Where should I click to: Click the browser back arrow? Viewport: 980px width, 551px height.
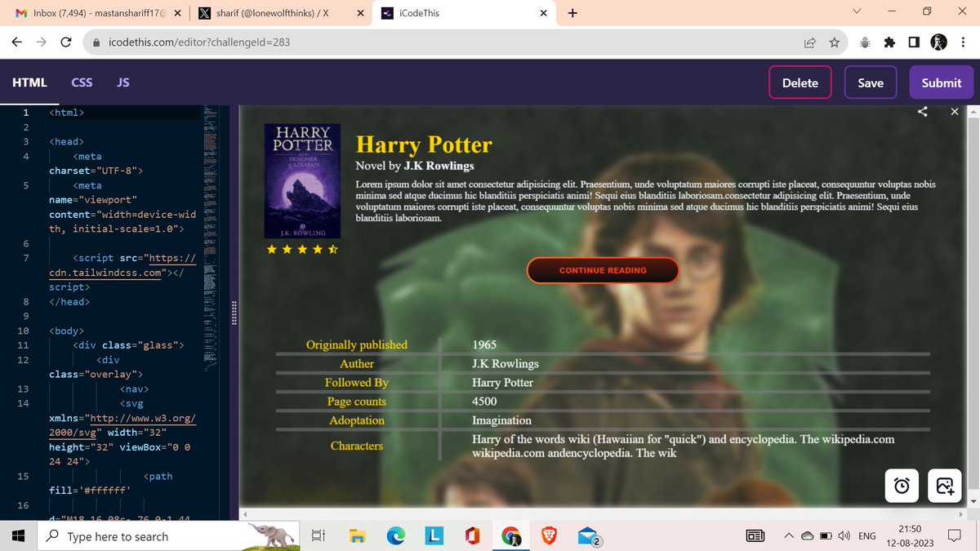[16, 42]
